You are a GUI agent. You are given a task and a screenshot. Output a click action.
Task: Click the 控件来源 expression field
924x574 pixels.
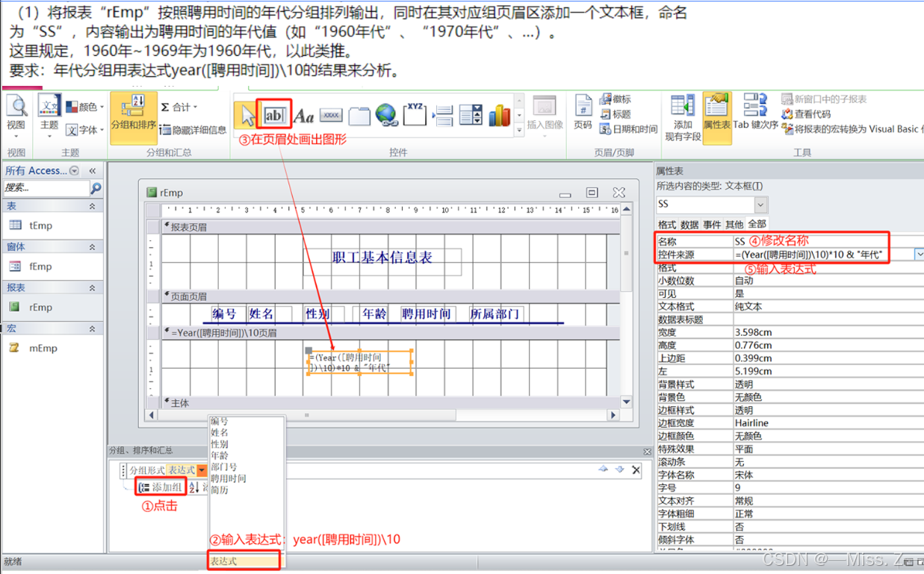tap(823, 255)
